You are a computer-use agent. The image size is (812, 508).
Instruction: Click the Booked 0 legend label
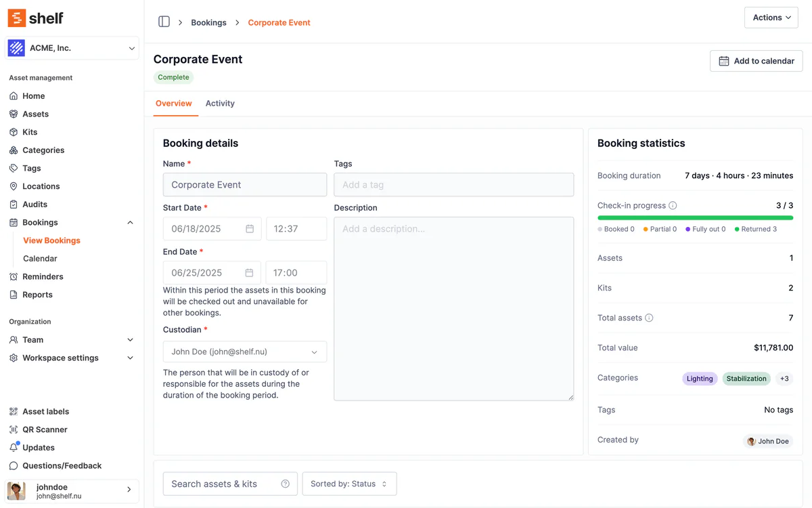616,229
